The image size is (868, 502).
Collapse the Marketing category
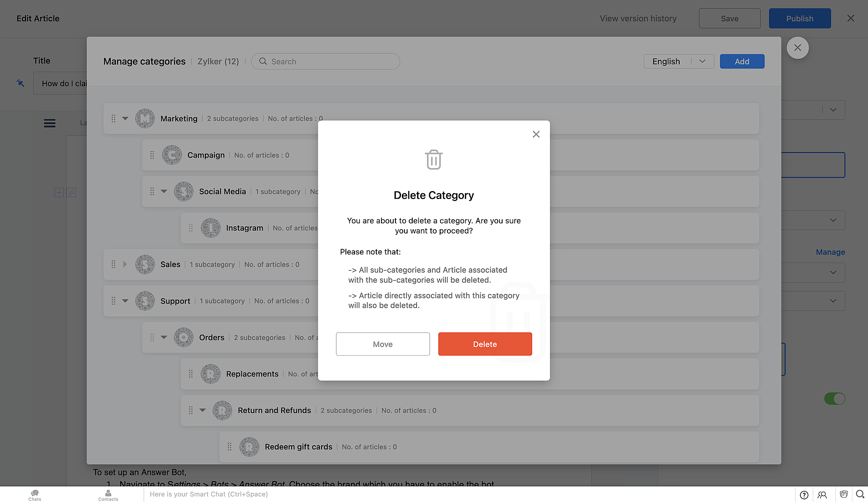[x=125, y=119]
